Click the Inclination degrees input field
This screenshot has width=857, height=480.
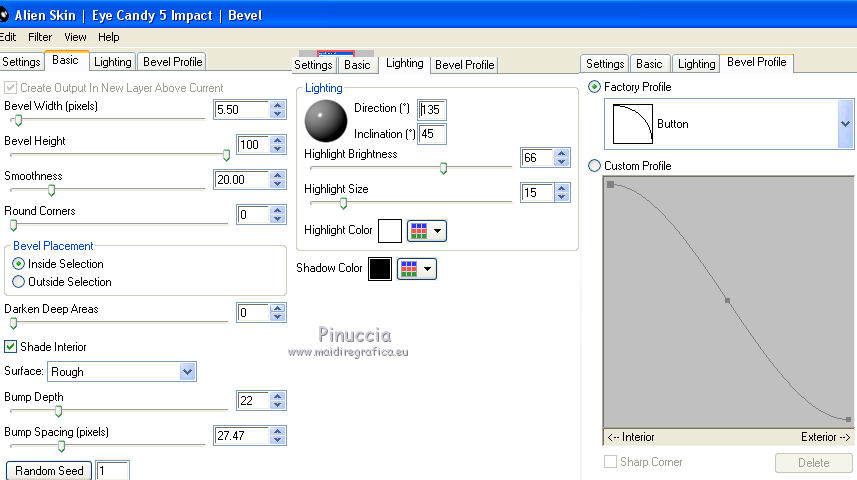coord(432,134)
